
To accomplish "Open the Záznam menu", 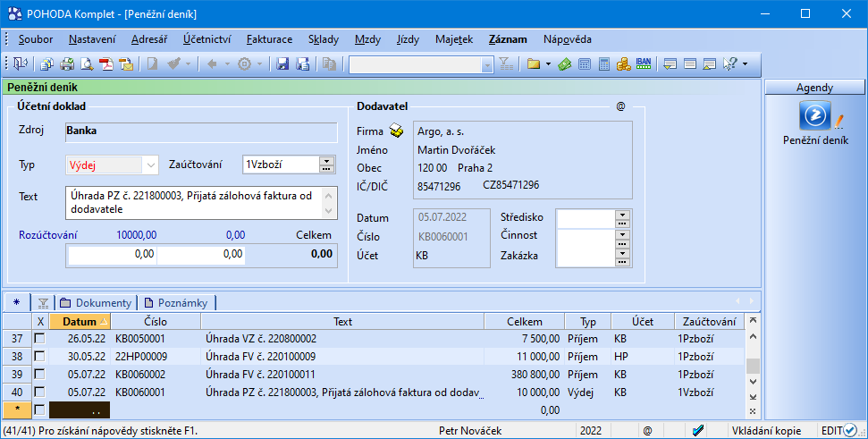I will 508,39.
